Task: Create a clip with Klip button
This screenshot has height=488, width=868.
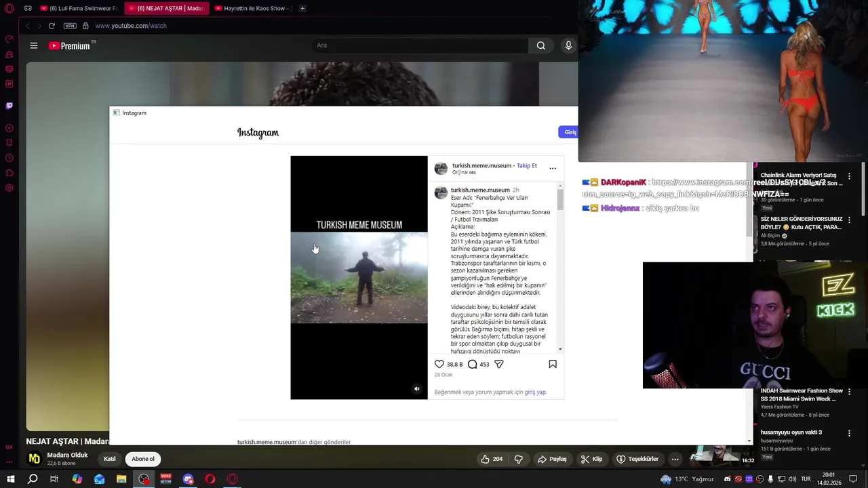Action: (x=591, y=459)
